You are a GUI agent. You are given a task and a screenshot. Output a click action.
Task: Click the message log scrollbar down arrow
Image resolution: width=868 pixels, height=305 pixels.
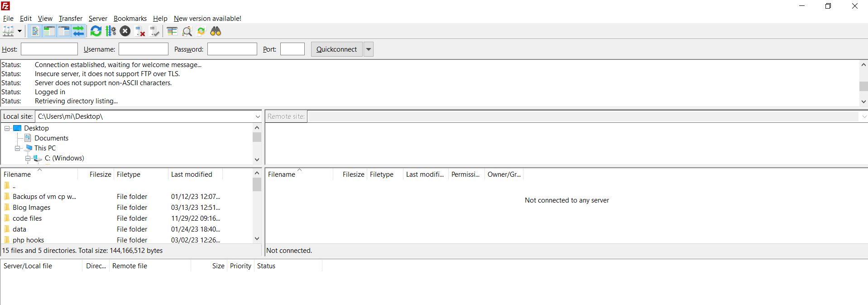pos(863,102)
